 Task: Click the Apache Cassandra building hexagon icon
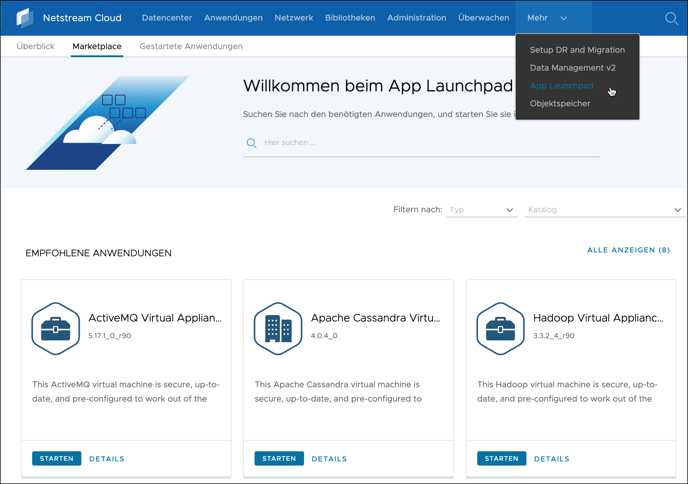click(x=278, y=329)
